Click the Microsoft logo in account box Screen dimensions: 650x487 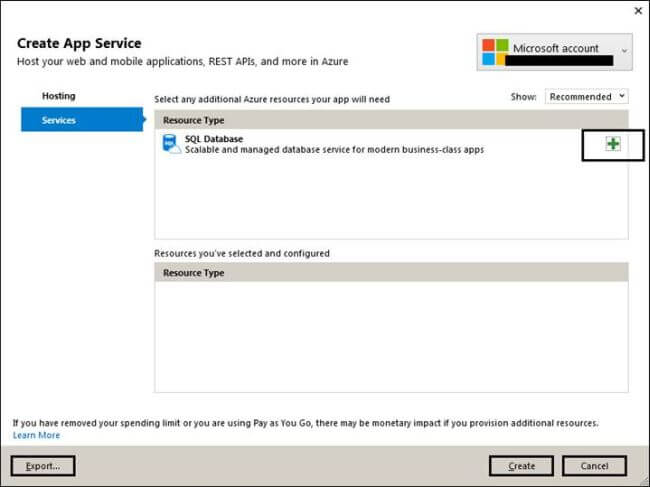coord(495,52)
